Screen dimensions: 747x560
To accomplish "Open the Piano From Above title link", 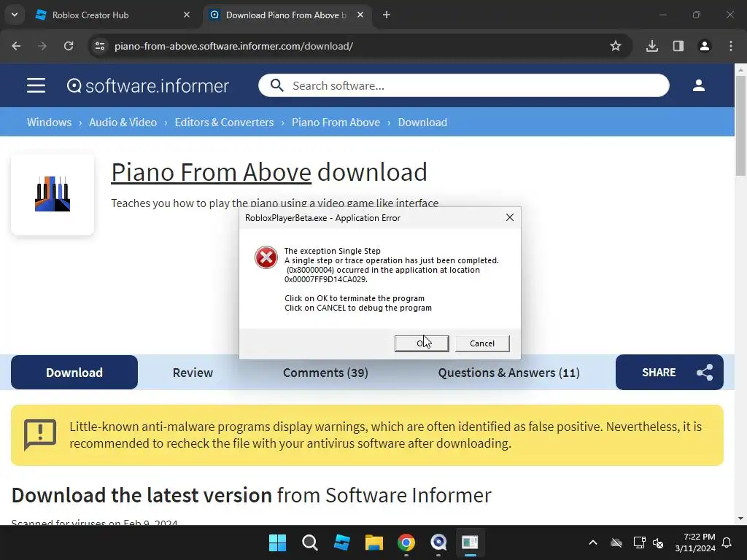I will (211, 172).
